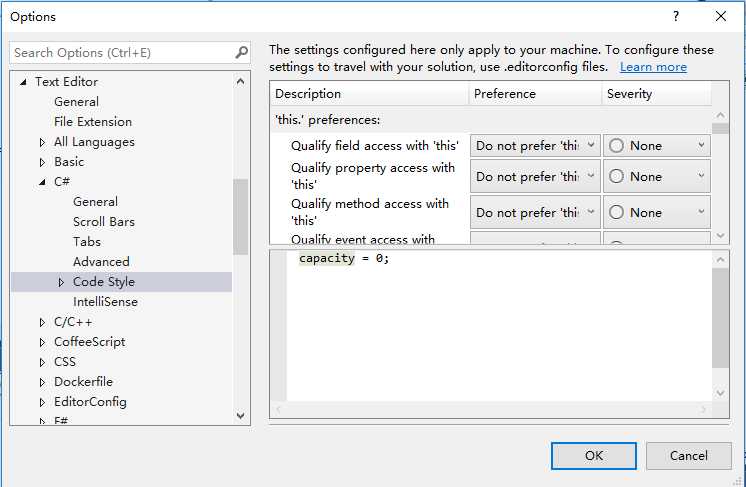Viewport: 746px width, 487px height.
Task: Expand the Dockerfile node
Action: [42, 382]
